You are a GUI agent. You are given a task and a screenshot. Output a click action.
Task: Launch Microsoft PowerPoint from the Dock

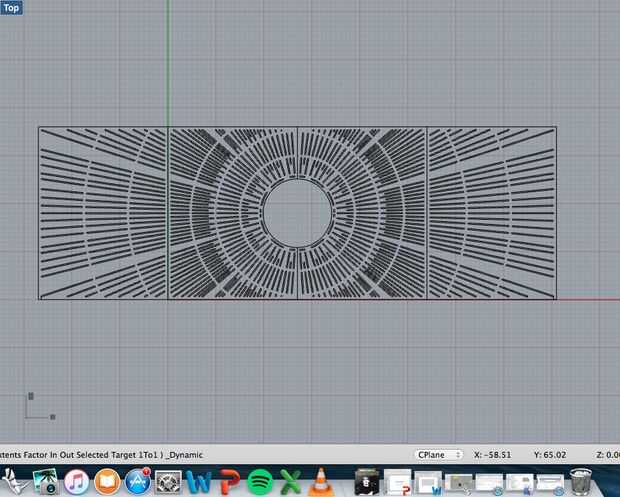(229, 482)
